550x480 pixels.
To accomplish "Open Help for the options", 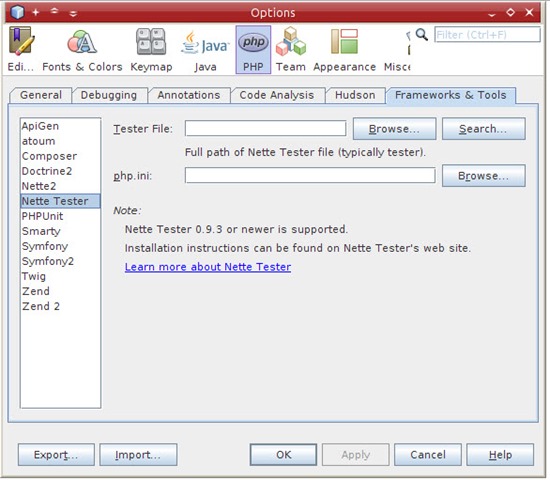I will click(500, 455).
